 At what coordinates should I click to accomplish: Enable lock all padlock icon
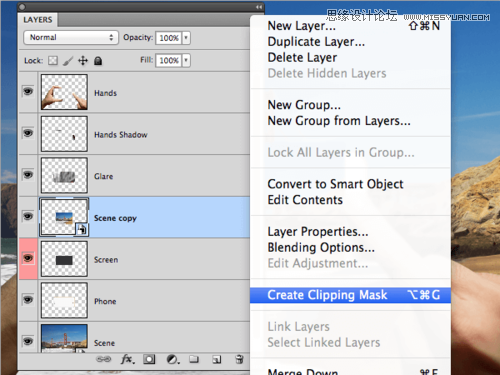click(x=98, y=60)
